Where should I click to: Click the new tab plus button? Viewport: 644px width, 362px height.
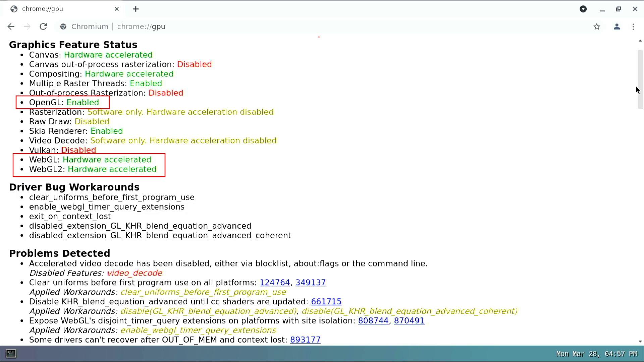(x=136, y=9)
